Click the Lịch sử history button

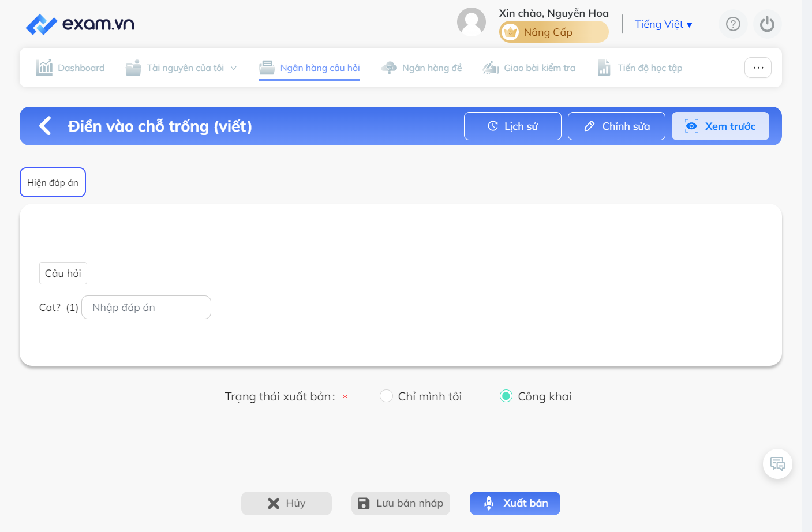point(512,126)
